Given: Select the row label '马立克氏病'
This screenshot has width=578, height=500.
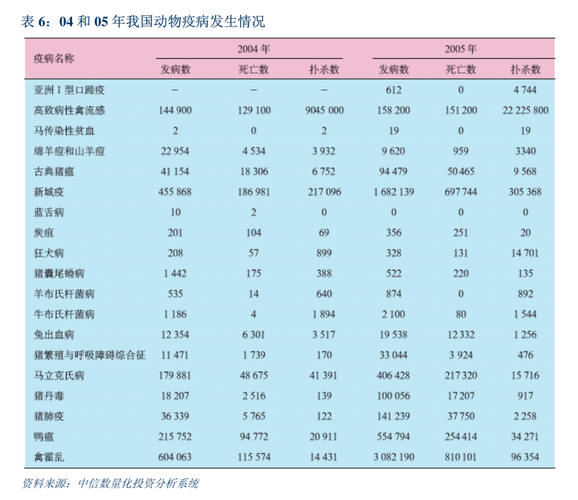Looking at the screenshot, I should [x=59, y=376].
